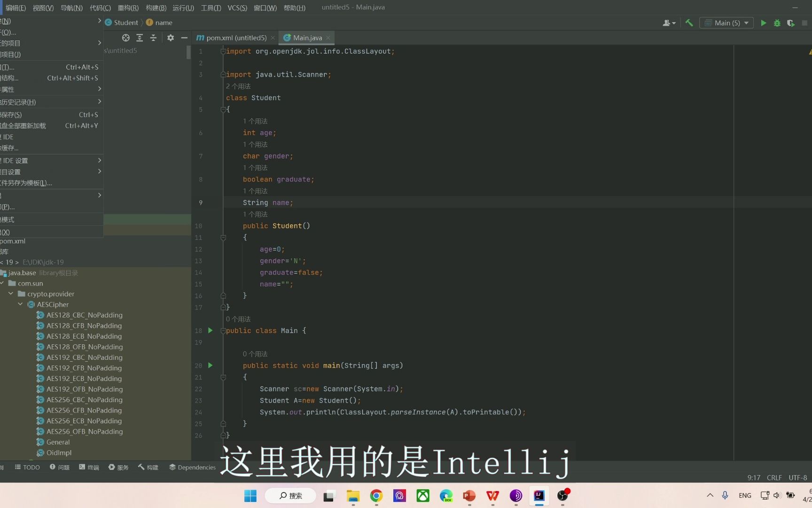Hide the Project panel with minus icon
Viewport: 812px width, 508px height.
point(184,38)
